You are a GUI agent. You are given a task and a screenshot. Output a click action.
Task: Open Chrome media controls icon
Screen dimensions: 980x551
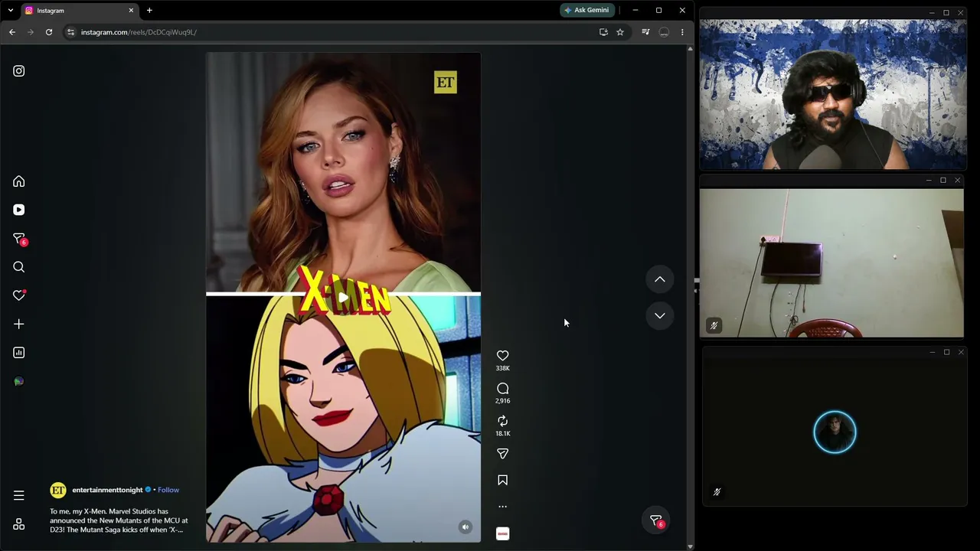tap(645, 32)
